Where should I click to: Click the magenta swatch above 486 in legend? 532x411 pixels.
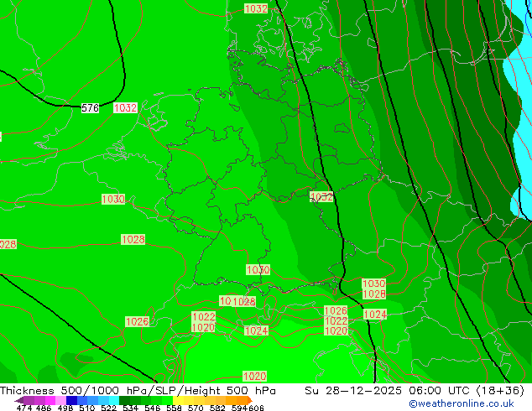tap(50, 400)
